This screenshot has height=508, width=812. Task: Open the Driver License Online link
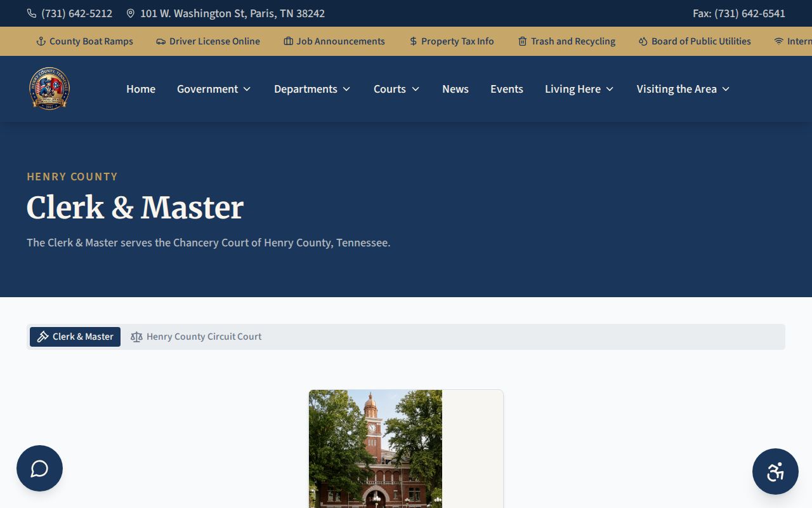[x=208, y=41]
